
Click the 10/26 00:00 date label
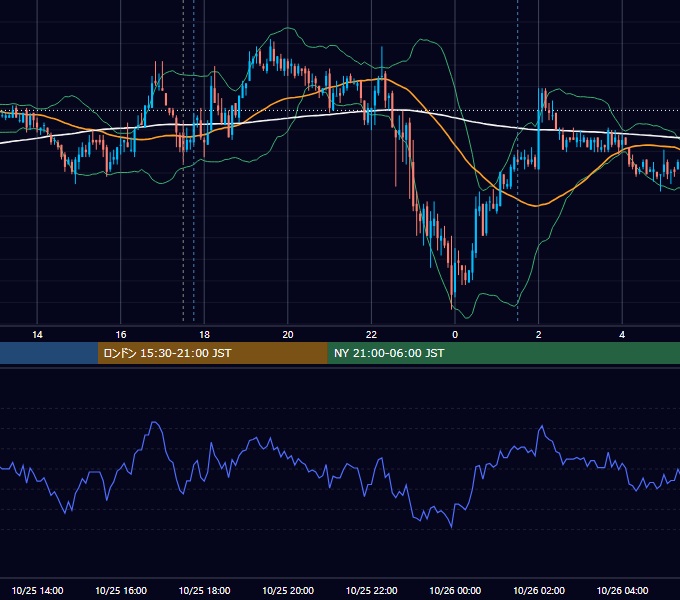coord(455,590)
